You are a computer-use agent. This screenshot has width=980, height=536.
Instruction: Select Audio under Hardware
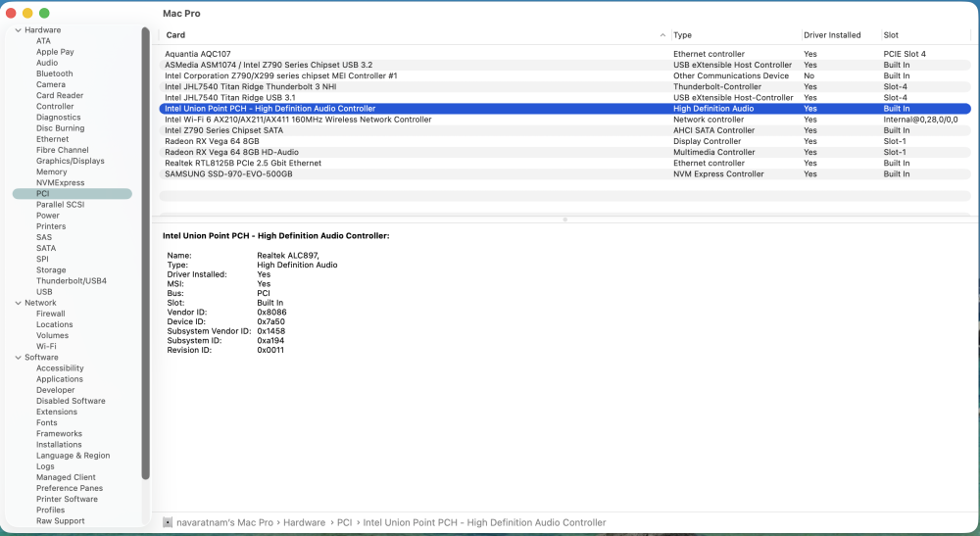[x=47, y=63]
